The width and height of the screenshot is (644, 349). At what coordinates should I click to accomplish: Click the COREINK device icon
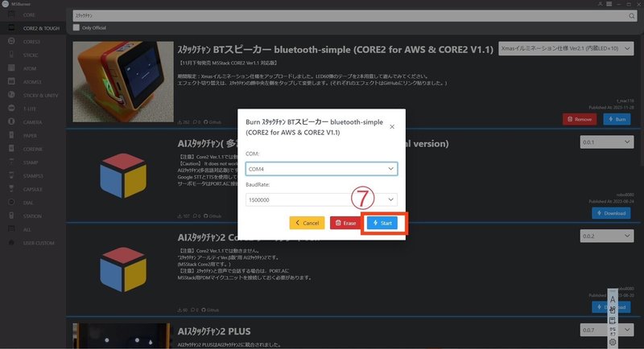pos(11,149)
